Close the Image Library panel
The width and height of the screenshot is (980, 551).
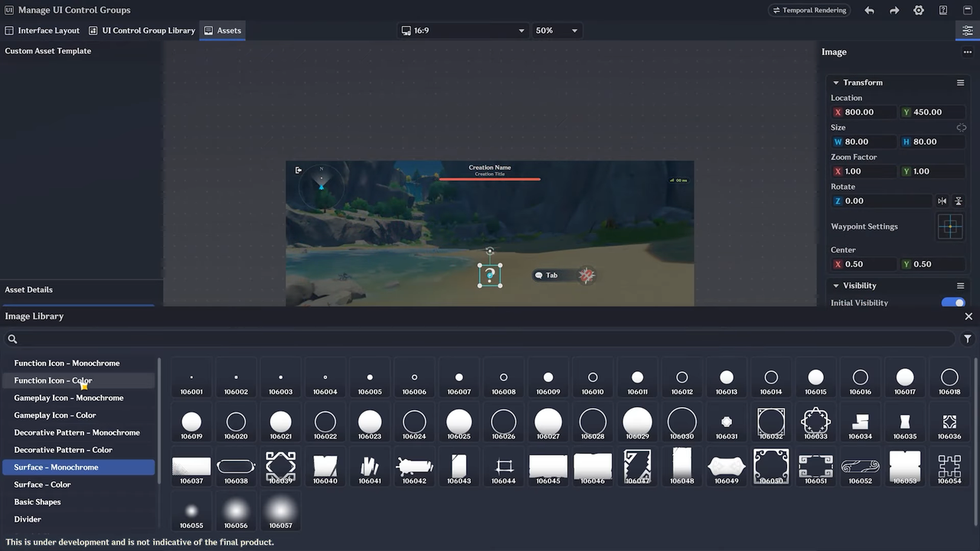point(969,316)
